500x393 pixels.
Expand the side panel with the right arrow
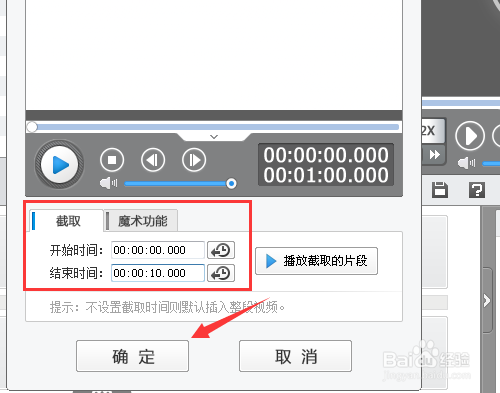coord(487,301)
